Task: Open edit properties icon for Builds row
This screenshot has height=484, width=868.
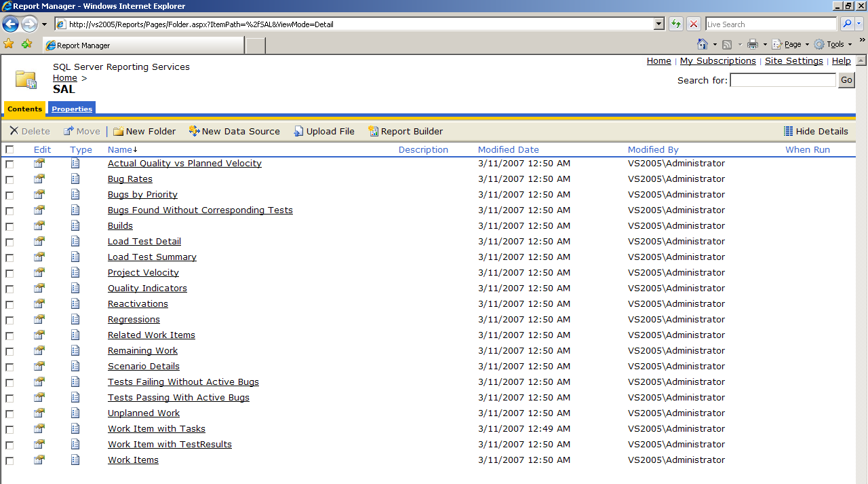Action: coord(39,225)
